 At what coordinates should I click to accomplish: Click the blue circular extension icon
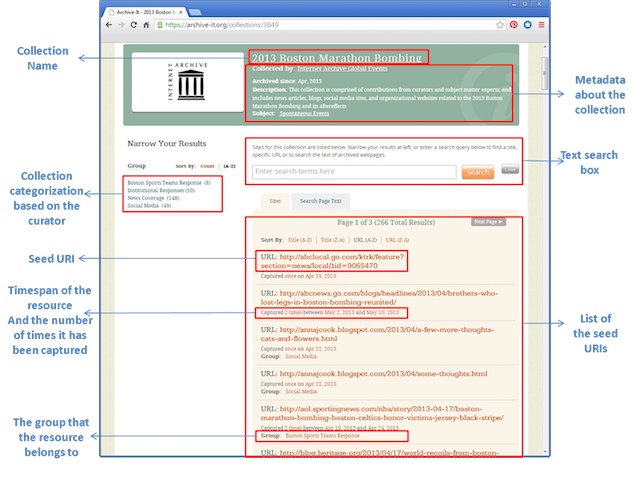(x=527, y=25)
